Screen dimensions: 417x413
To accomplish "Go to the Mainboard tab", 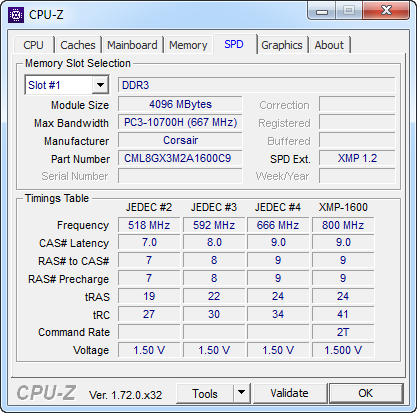I will [132, 45].
